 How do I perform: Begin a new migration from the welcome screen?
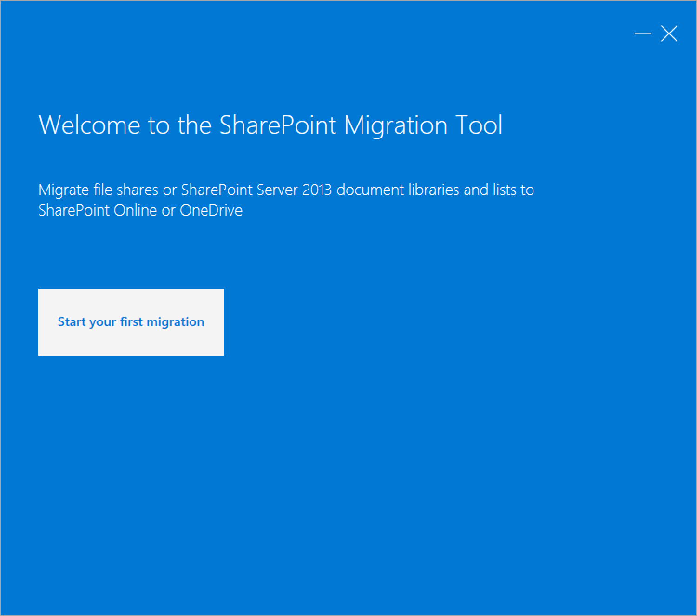[x=131, y=322]
